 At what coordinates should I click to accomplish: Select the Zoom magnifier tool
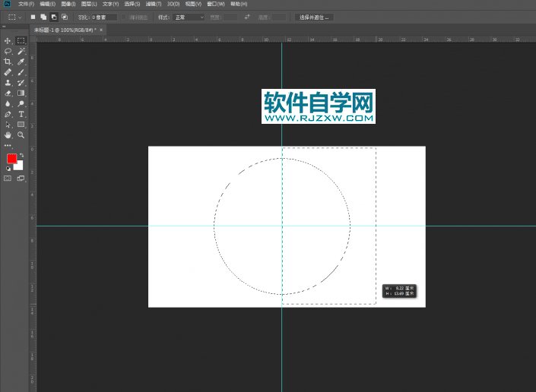21,134
